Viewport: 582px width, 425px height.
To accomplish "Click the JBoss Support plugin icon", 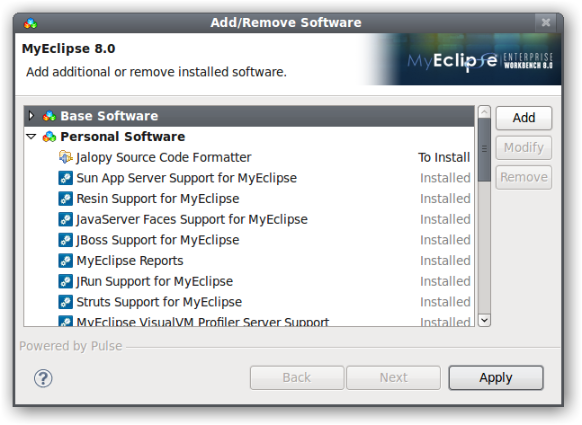I will click(65, 240).
